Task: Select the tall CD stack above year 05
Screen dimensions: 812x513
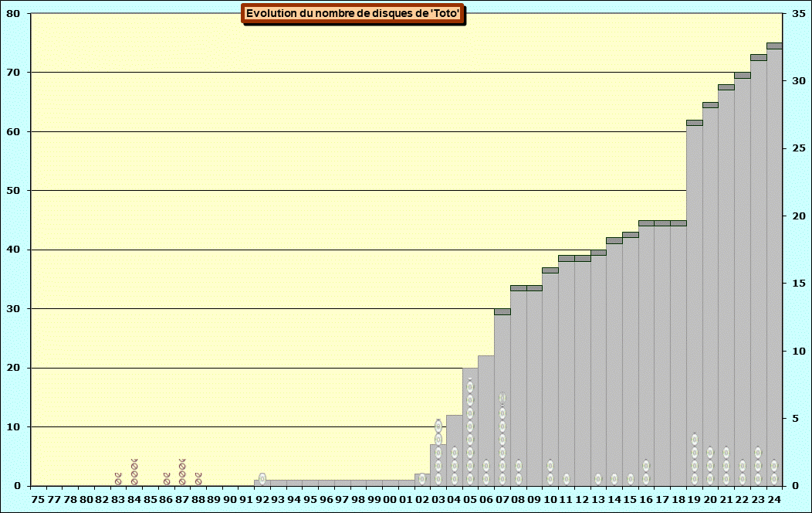Action: [x=470, y=433]
